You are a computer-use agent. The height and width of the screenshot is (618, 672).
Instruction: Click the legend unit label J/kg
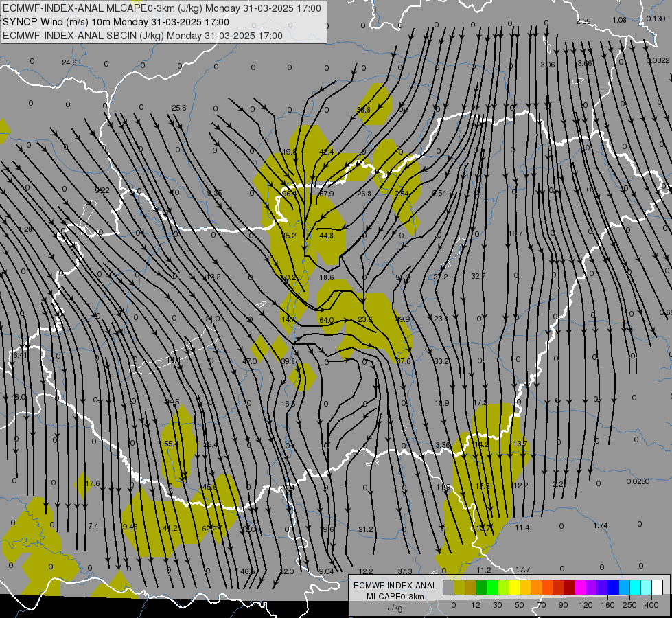395,608
